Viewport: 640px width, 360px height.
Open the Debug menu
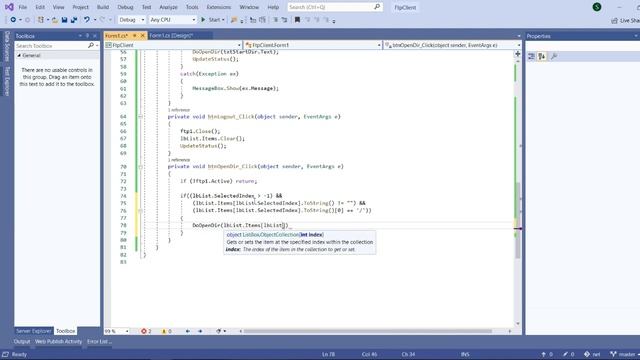point(125,7)
